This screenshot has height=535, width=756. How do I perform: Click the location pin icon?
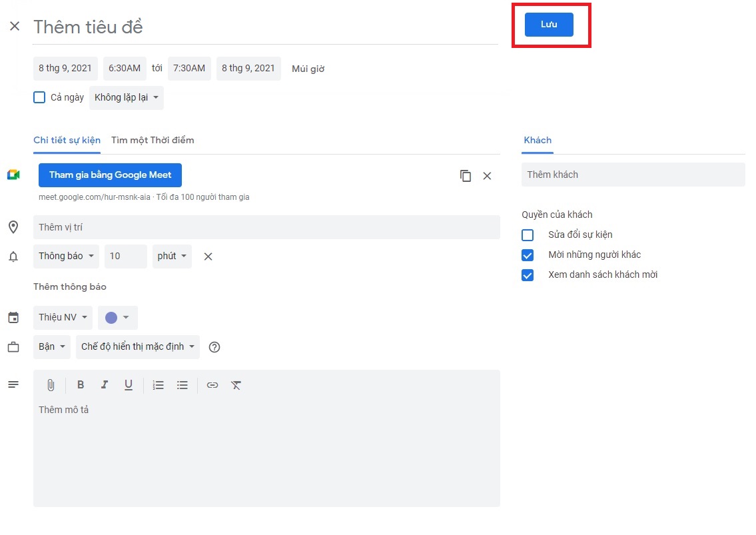pos(13,227)
